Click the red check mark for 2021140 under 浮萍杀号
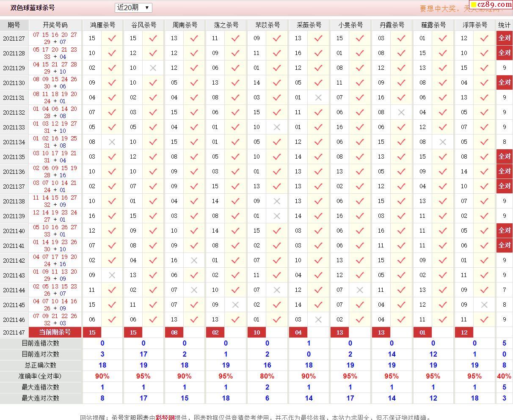513x420 pixels. pos(484,231)
